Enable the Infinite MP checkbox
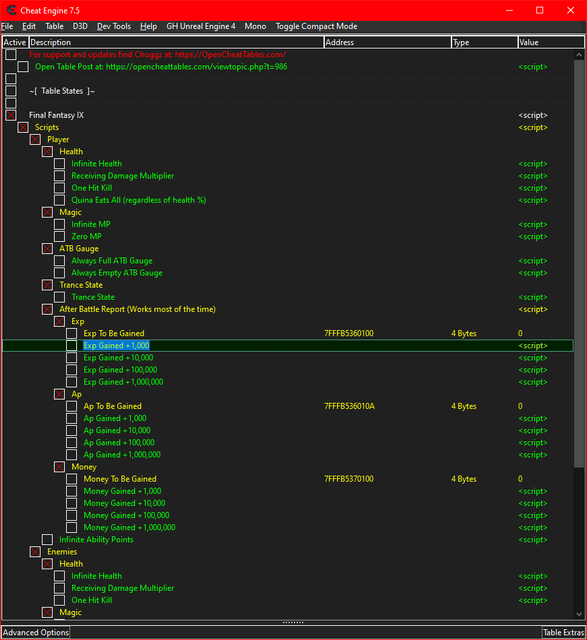The height and width of the screenshot is (640, 587). (x=60, y=224)
